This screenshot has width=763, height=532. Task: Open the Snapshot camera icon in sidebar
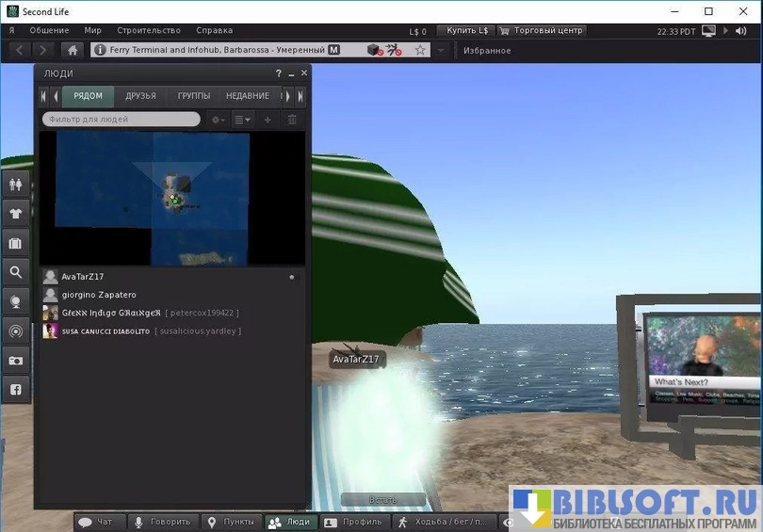[15, 360]
